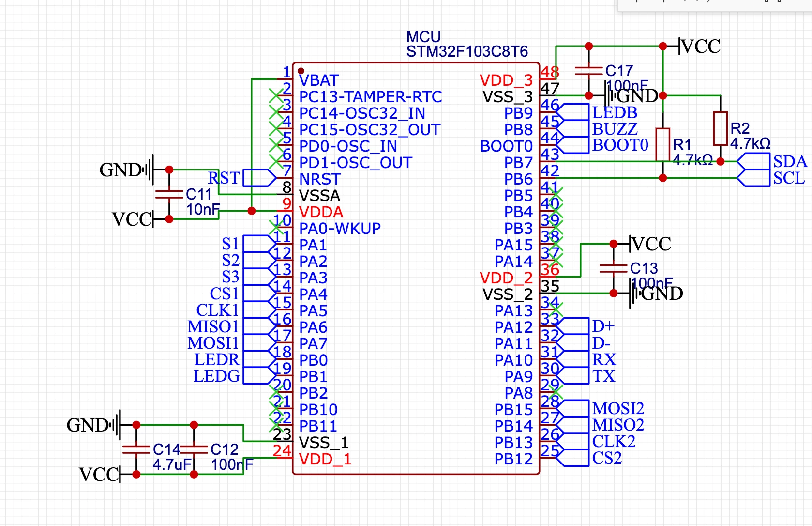Click the 'VSS_2' pin label

pyautogui.click(x=508, y=294)
